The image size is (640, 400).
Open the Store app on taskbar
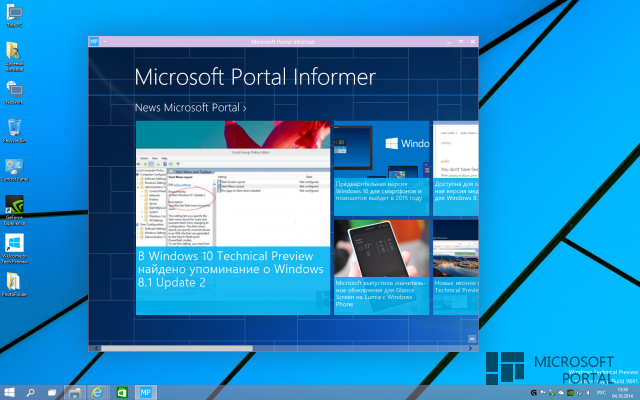click(122, 393)
